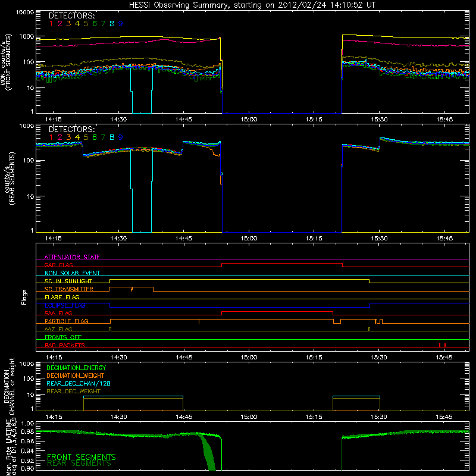This screenshot has width=476, height=476.
Task: Select detector 4 in front segments legend
Action: (77, 24)
